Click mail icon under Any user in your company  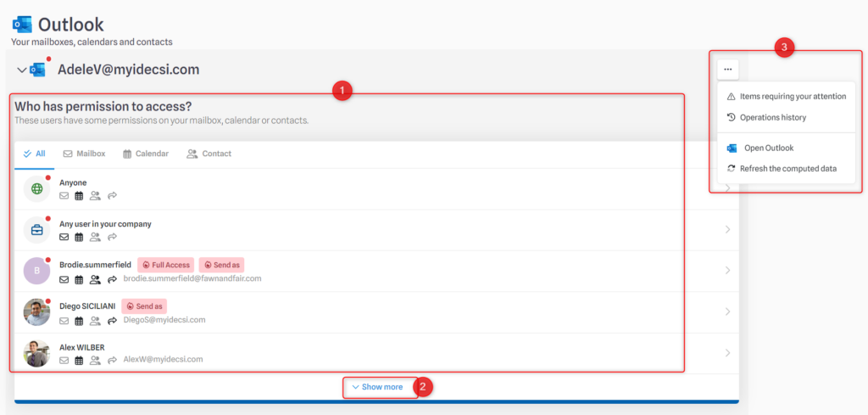click(64, 237)
